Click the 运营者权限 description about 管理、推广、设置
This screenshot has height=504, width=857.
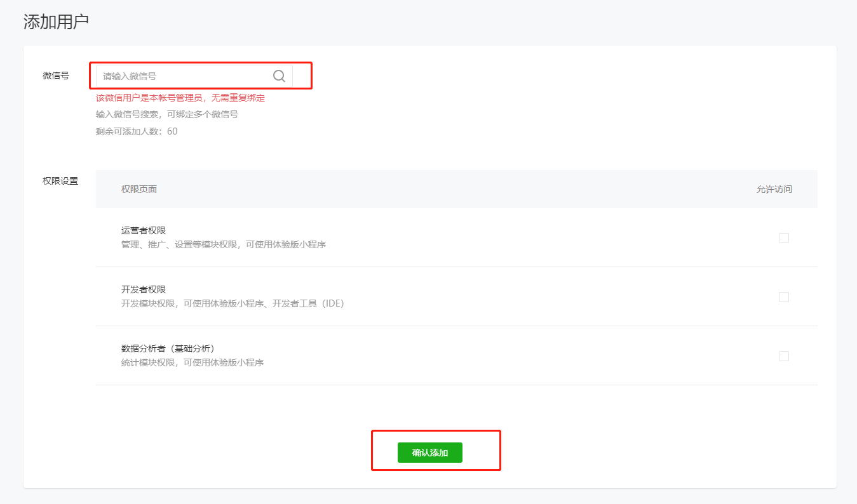(x=223, y=244)
